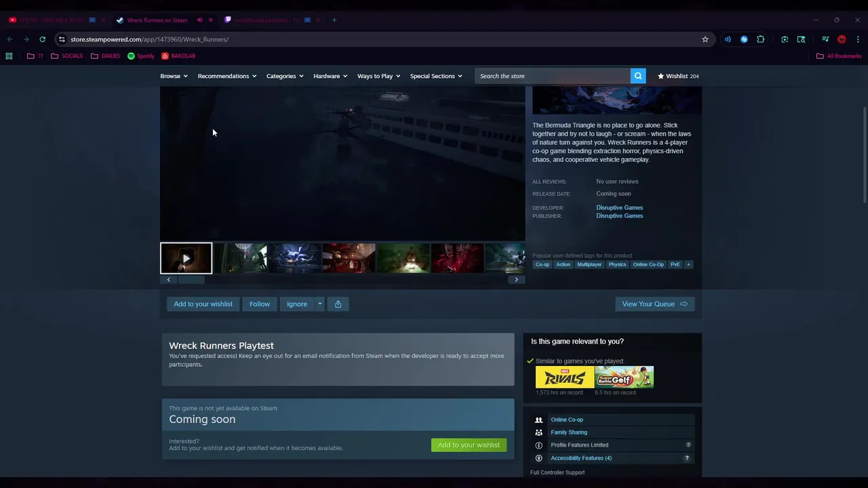Click the plus button to add tags
Screen dimensions: 868x488
pyautogui.click(x=688, y=264)
